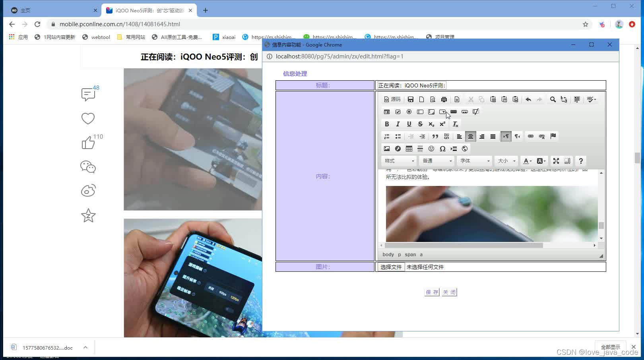Insert a selection field form element icon
Screen dimensions: 644x360
click(442, 112)
